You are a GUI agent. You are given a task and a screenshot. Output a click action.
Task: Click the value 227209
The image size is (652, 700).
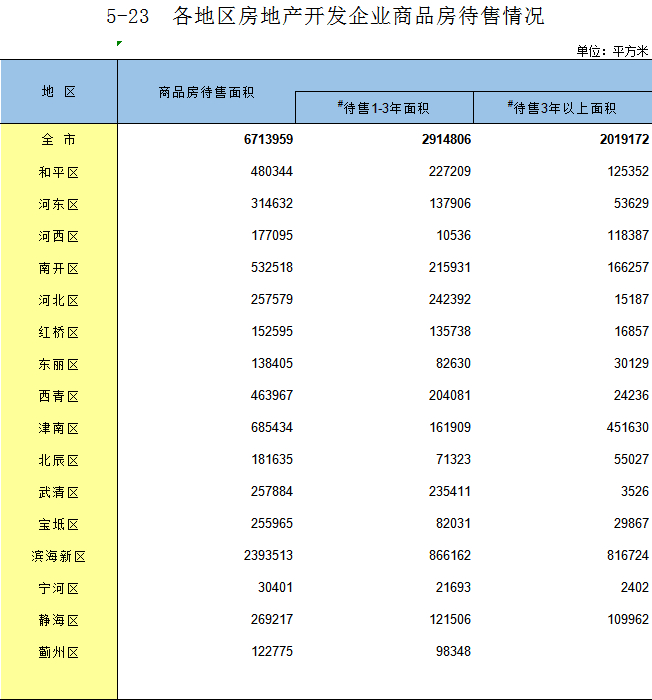[x=450, y=171]
